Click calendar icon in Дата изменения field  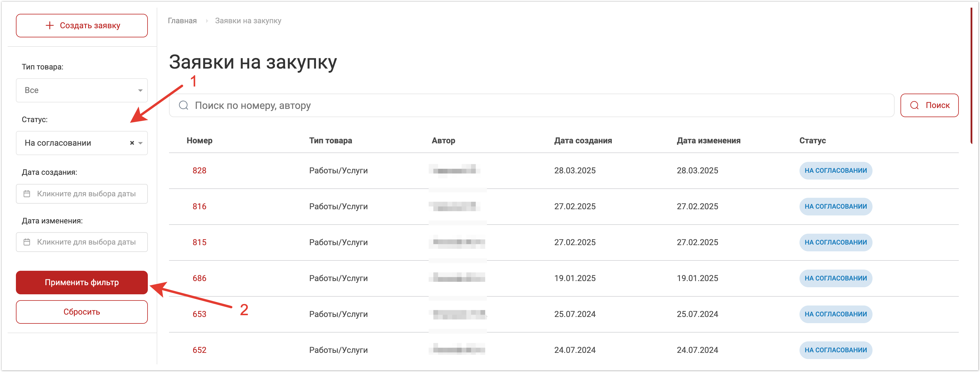27,242
